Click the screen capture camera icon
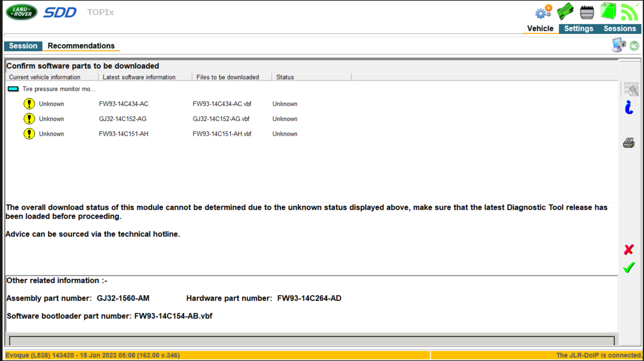This screenshot has width=644, height=361. click(x=619, y=45)
